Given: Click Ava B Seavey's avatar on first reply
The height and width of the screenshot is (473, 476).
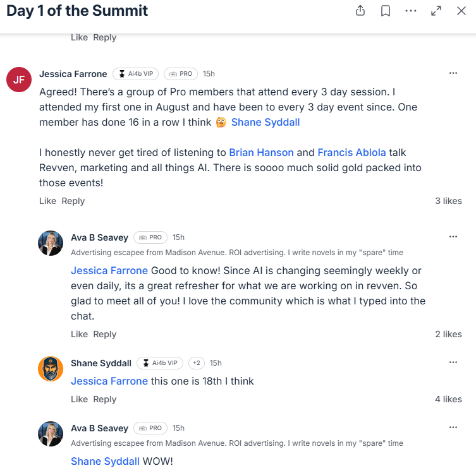Looking at the screenshot, I should pos(51,243).
